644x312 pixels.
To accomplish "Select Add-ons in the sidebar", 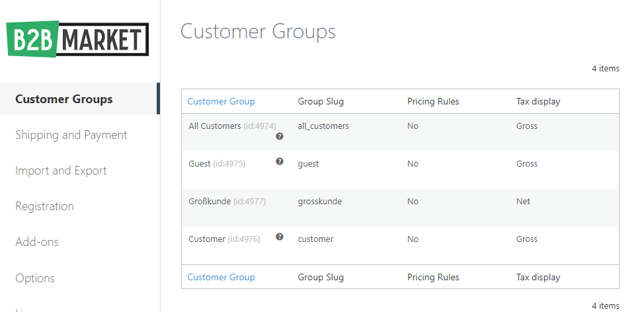I will (37, 242).
